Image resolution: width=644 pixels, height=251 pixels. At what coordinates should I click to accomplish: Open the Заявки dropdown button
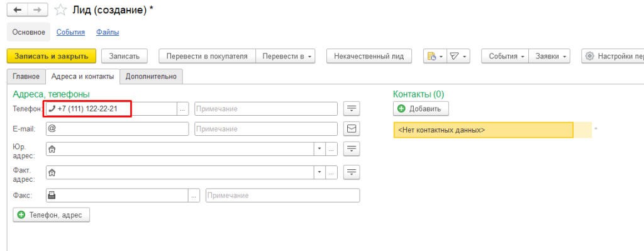[x=550, y=56]
